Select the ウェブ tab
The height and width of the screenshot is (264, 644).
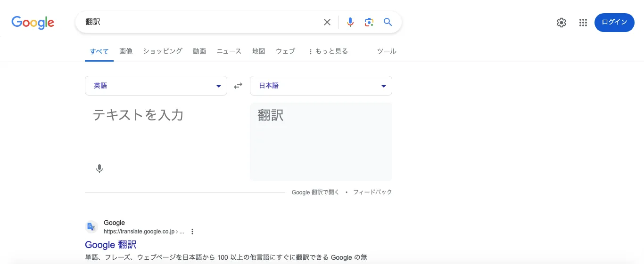tap(285, 51)
